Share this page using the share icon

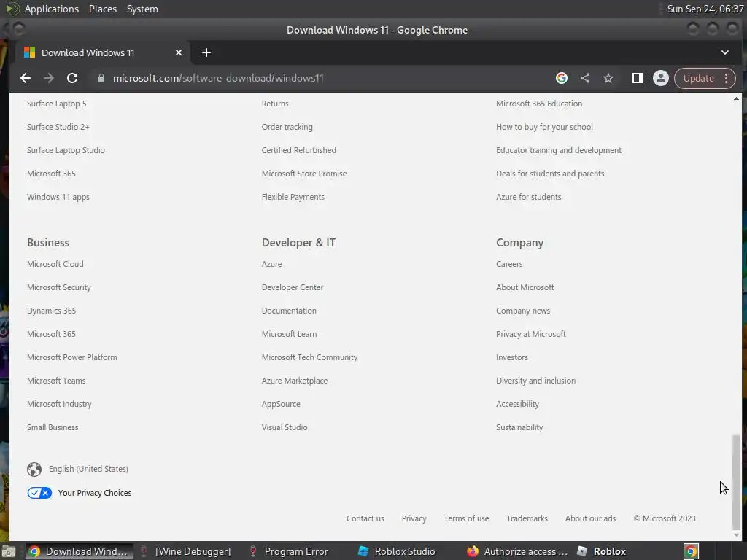click(x=585, y=78)
